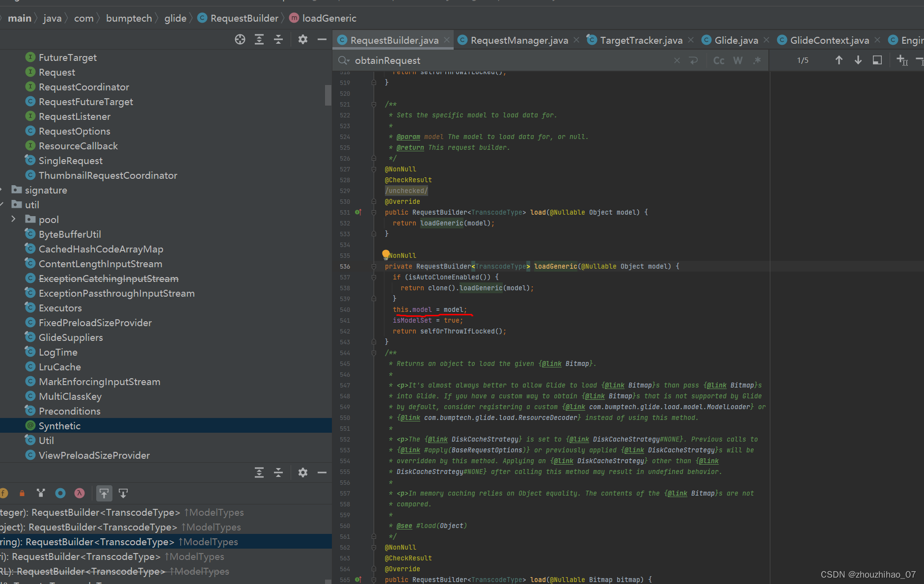This screenshot has height=584, width=924.
Task: Toggle Words (W) option in search
Action: 738,60
